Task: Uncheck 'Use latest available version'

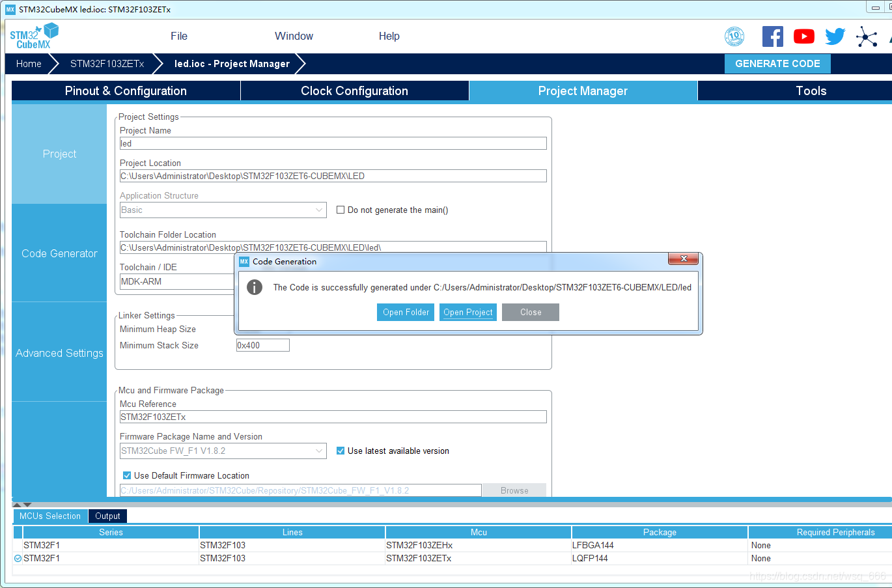Action: tap(340, 451)
